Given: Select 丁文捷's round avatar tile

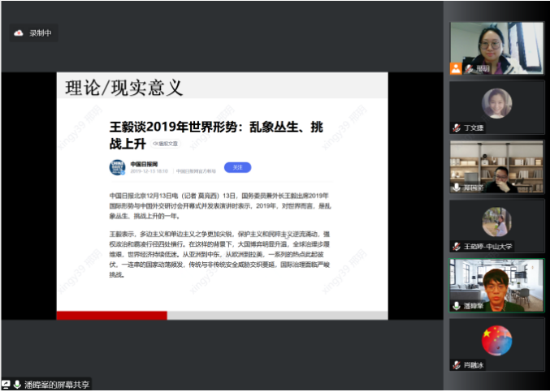Looking at the screenshot, I should pos(496,104).
